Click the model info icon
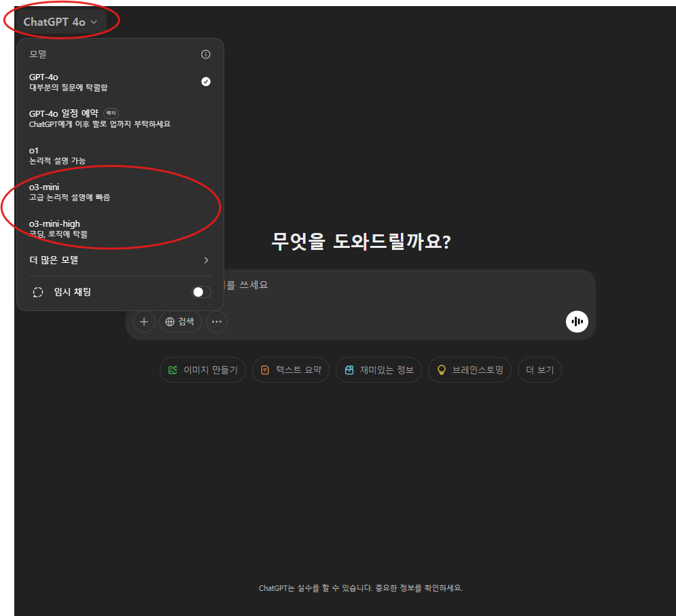The height and width of the screenshot is (616, 676). pos(206,54)
